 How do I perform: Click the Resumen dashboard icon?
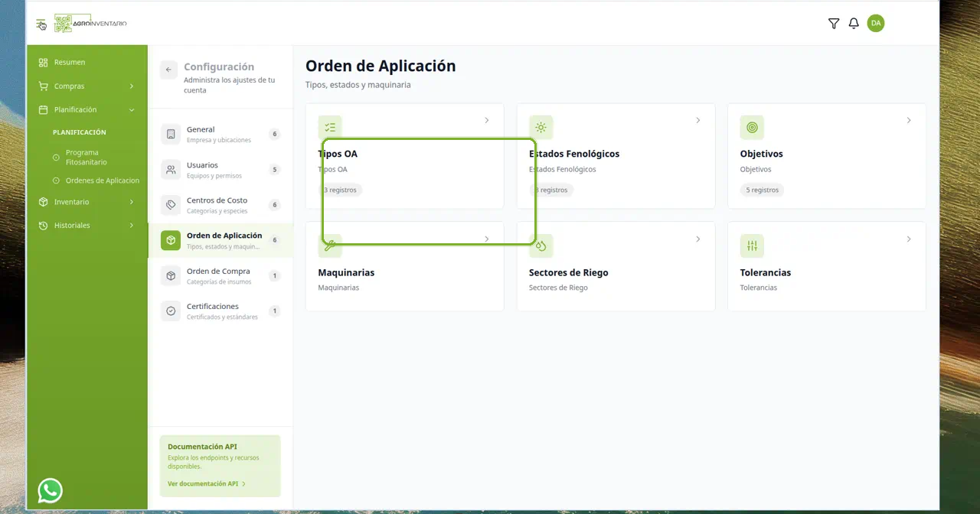tap(43, 62)
